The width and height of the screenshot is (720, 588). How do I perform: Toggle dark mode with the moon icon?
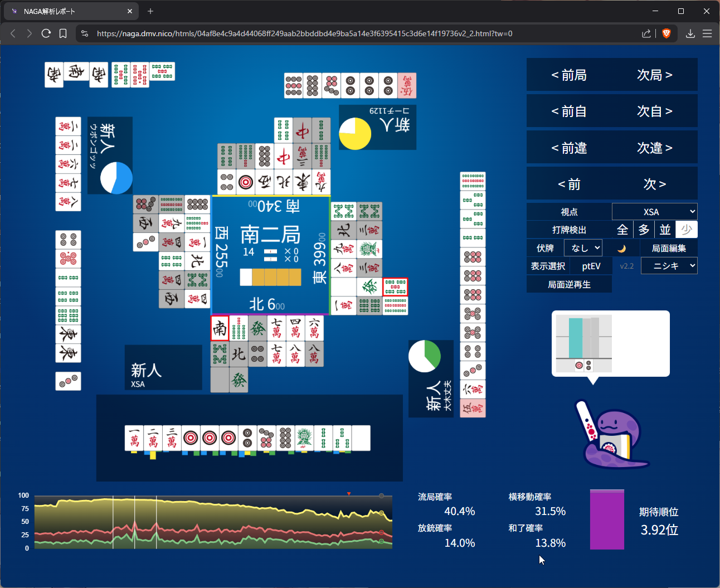[x=622, y=249]
